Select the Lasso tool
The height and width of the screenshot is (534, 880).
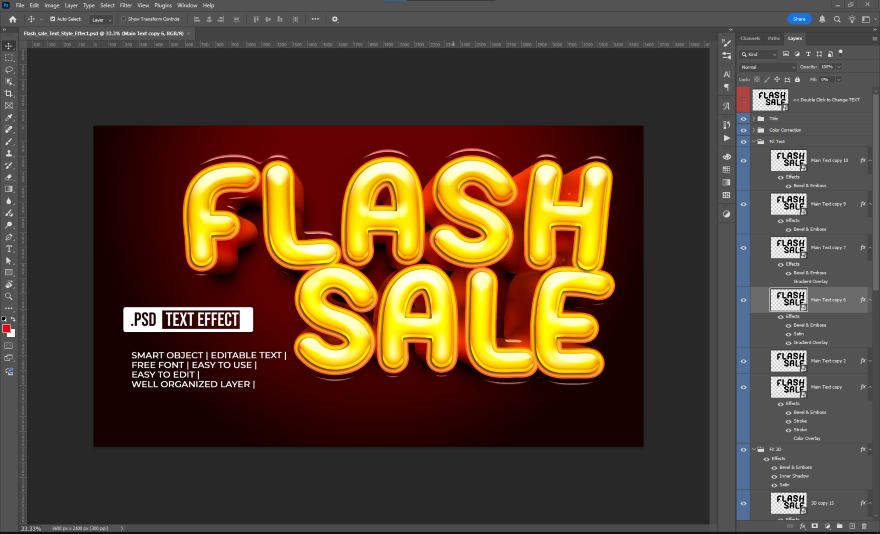tap(8, 70)
